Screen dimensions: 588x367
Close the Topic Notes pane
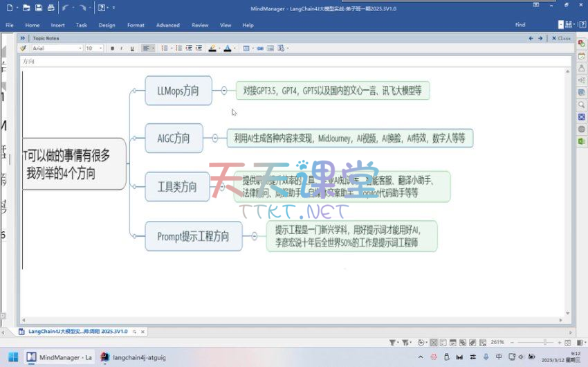(x=561, y=38)
